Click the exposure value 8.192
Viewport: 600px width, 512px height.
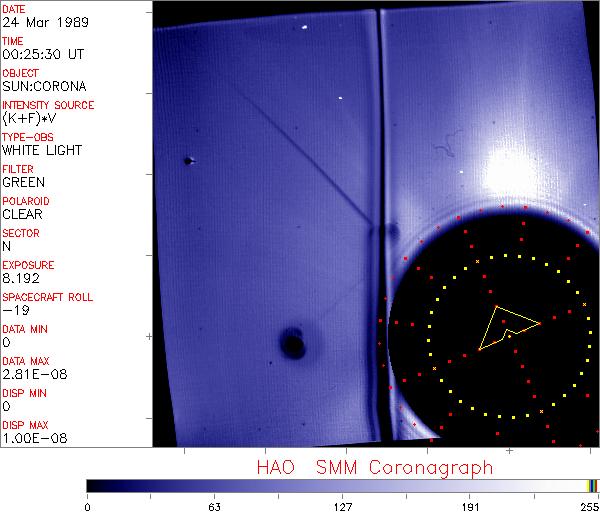21,279
